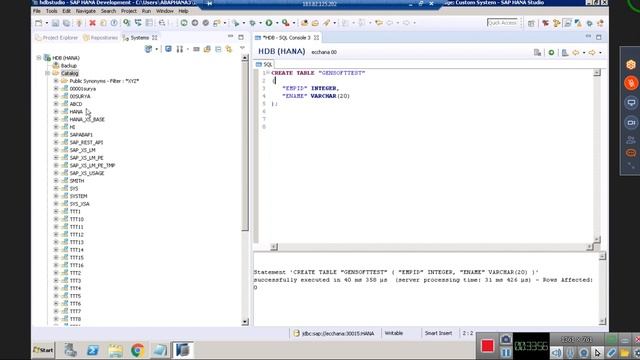Switch to Repositories tab
Screen dimensions: 640x360
coord(100,38)
